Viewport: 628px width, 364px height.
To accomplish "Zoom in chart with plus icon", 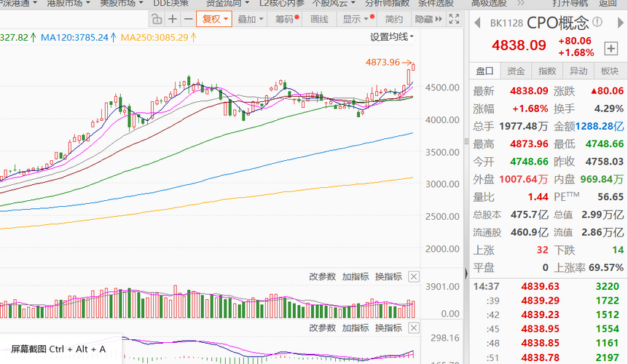I will (x=173, y=20).
